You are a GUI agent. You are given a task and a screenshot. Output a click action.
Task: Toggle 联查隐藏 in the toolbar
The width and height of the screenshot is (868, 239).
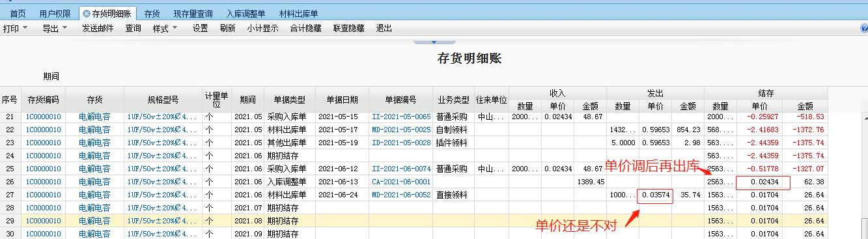[349, 28]
